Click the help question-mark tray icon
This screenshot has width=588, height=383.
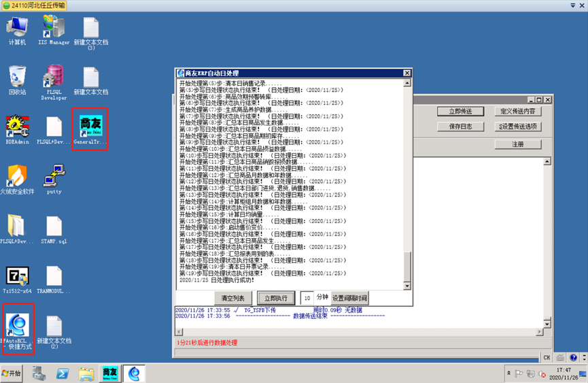point(573,358)
